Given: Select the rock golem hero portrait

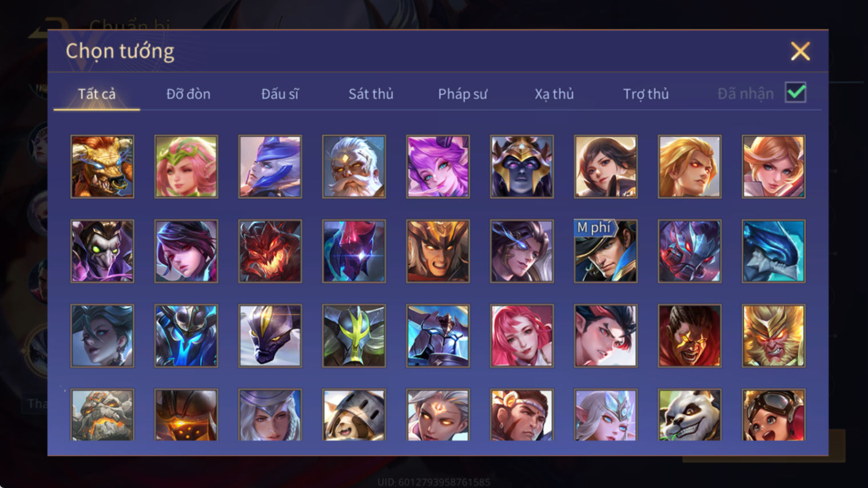Looking at the screenshot, I should coord(102,415).
